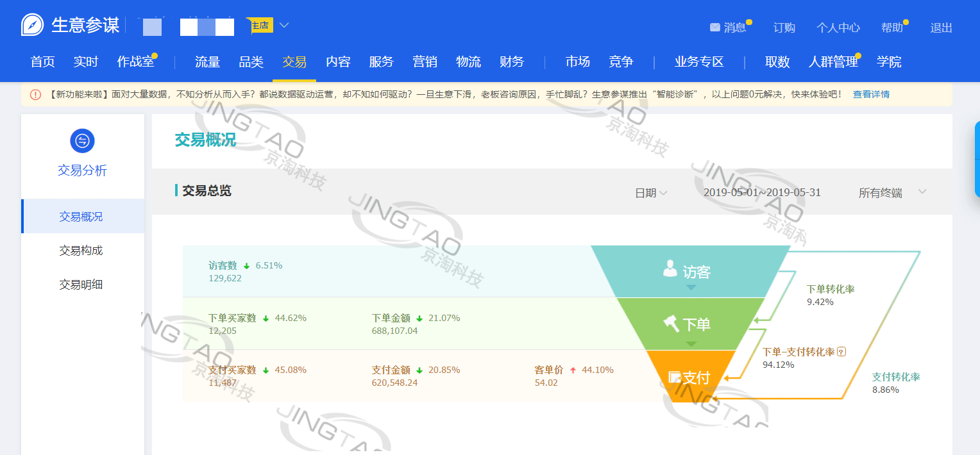Expand the shop switcher arrow beside 主店

pyautogui.click(x=284, y=26)
